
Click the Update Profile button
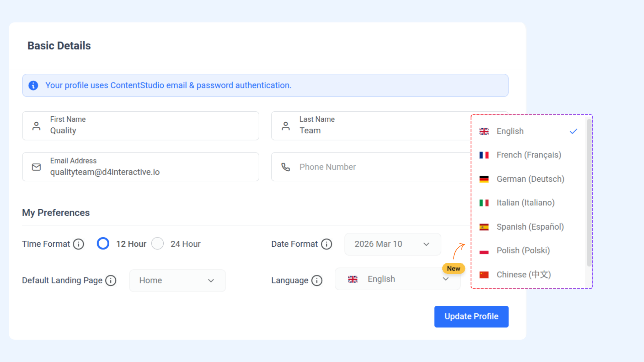471,316
